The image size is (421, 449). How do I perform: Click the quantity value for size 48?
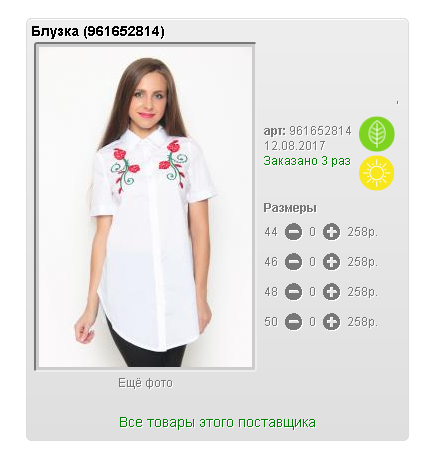pyautogui.click(x=312, y=292)
